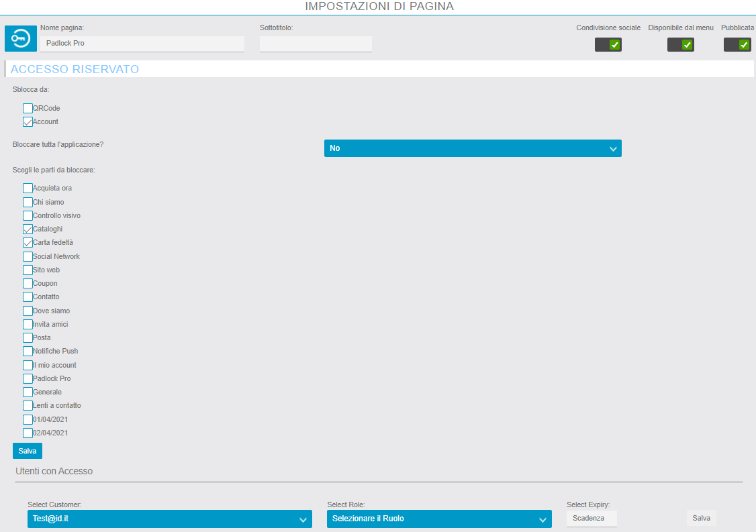Expand the Select Role dropdown
This screenshot has height=532, width=756.
pos(438,519)
